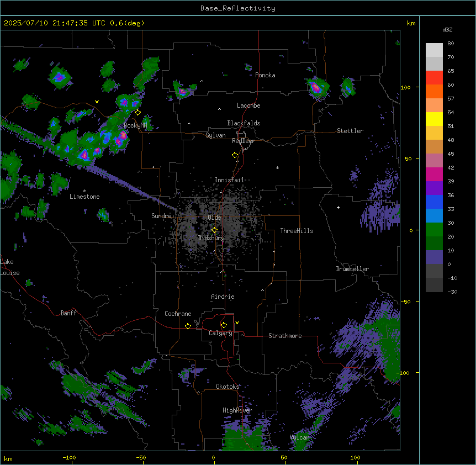476x465 pixels.
Task: Click the HighRiver label
Action: [237, 410]
